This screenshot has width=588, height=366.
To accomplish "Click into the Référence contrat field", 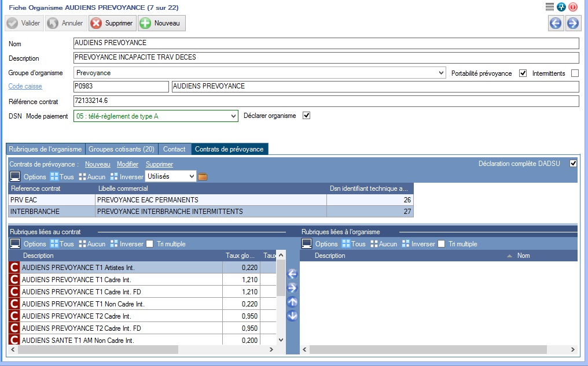I will coord(326,101).
